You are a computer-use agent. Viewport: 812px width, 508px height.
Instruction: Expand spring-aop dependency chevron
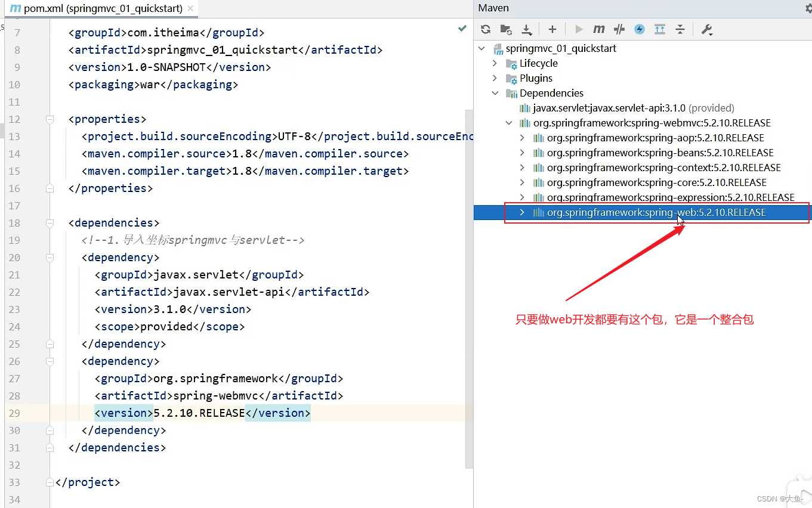(522, 138)
